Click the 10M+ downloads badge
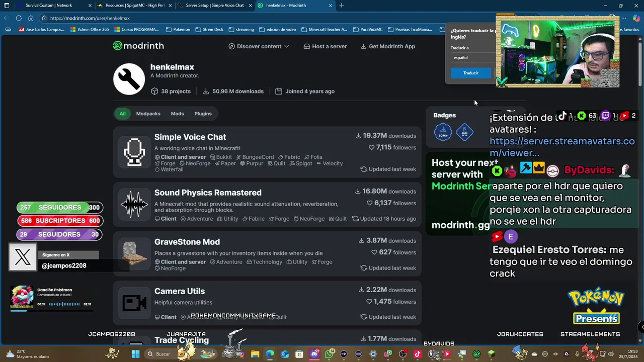 coord(443,132)
